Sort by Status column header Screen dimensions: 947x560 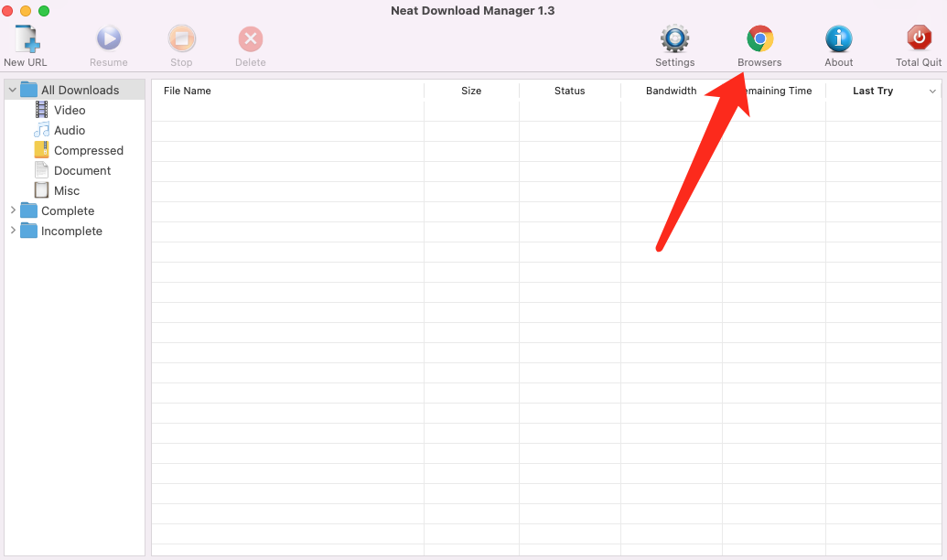click(x=569, y=91)
